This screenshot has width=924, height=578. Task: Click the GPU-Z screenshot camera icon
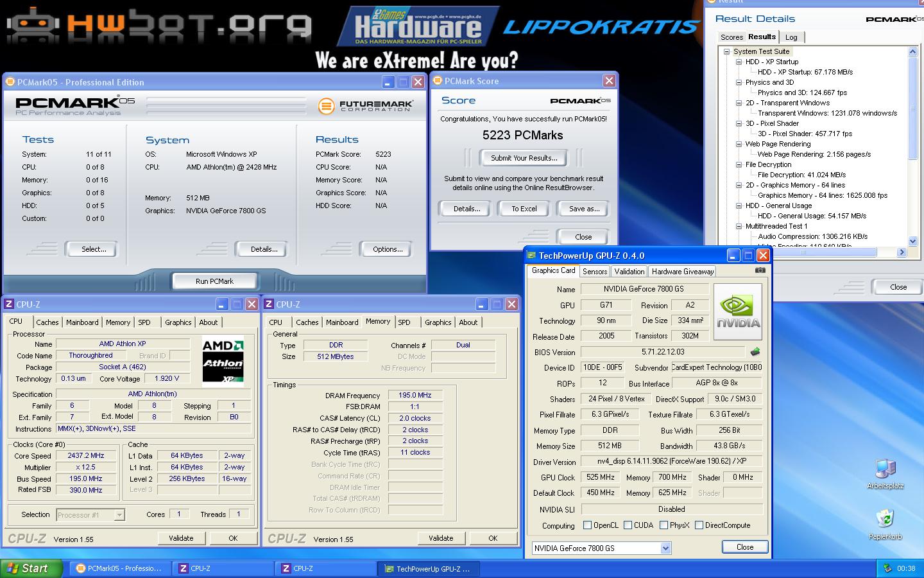click(760, 270)
